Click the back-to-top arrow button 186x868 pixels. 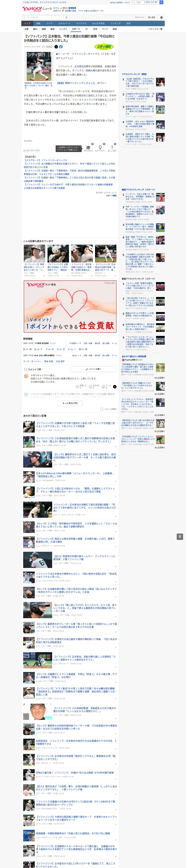point(180,537)
